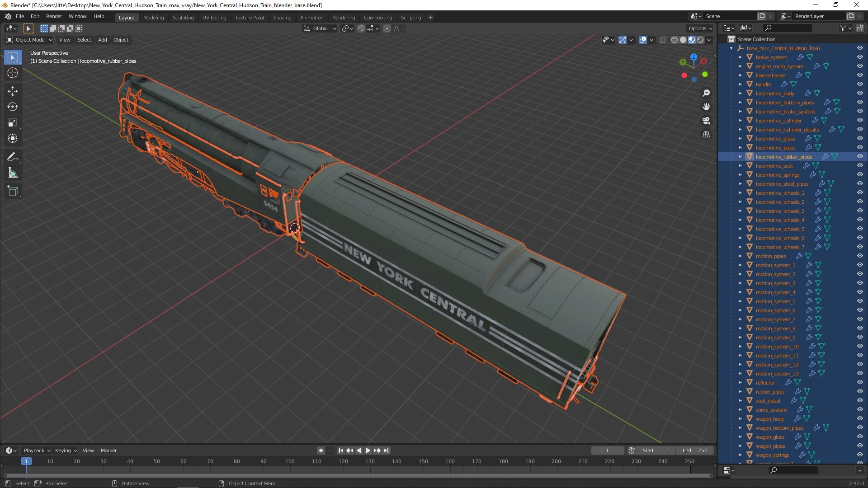Viewport: 868px width, 488px height.
Task: Open the viewport Object menu
Action: [x=121, y=40]
